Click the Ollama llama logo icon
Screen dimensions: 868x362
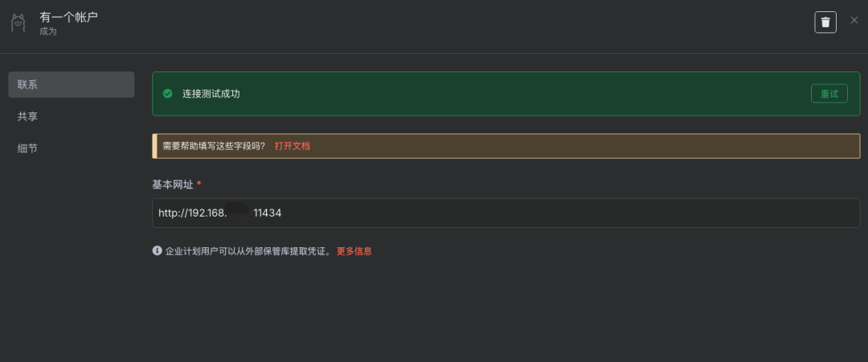pos(18,22)
